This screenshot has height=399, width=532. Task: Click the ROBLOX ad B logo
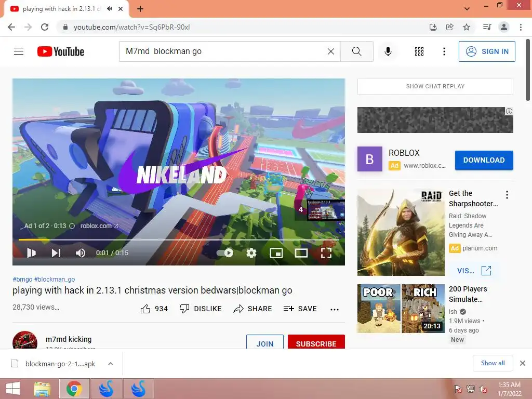coord(370,159)
